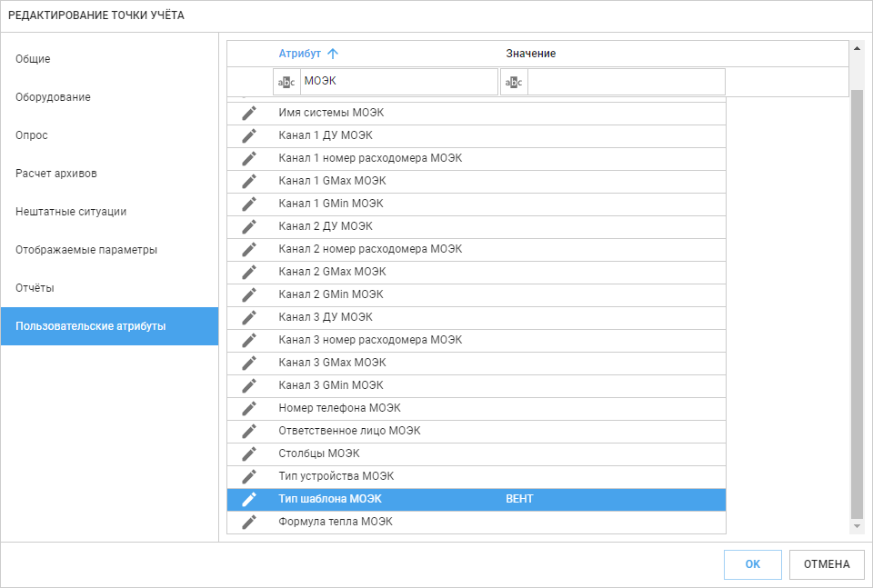Select the row 'Канал 1 GMin МОЭК'
The height and width of the screenshot is (588, 873).
point(477,204)
